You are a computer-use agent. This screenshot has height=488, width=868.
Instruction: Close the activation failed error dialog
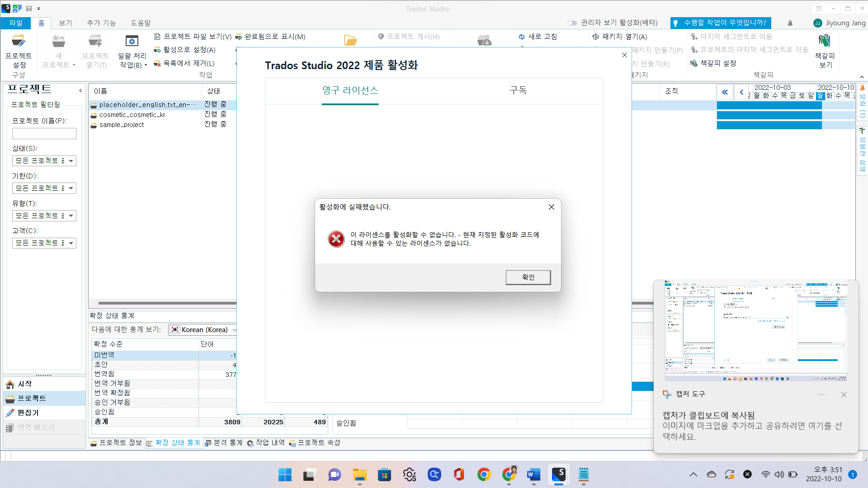point(552,207)
